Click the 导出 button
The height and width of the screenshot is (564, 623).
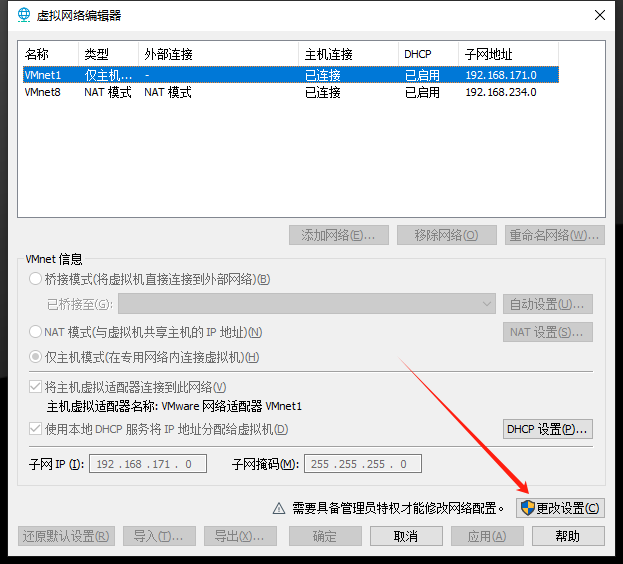coord(240,536)
